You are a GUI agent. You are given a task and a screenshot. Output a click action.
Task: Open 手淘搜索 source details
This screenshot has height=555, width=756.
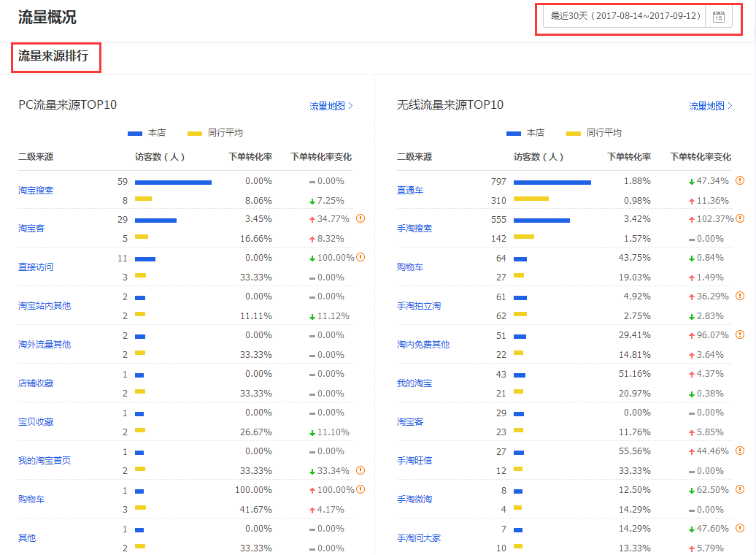(x=414, y=229)
